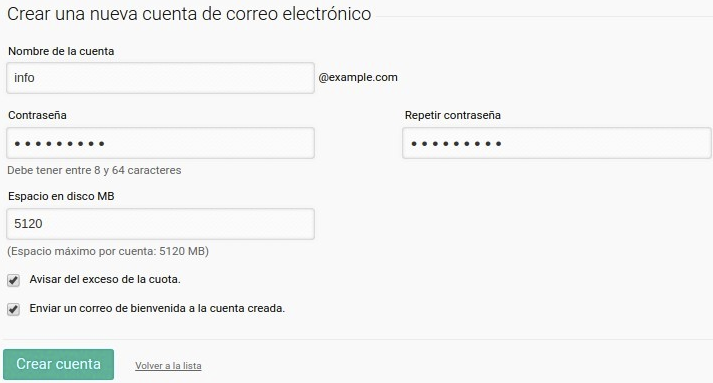Click hint 'Debe tener entre 8 y 64 caracteres'
The image size is (713, 383).
[x=94, y=170]
